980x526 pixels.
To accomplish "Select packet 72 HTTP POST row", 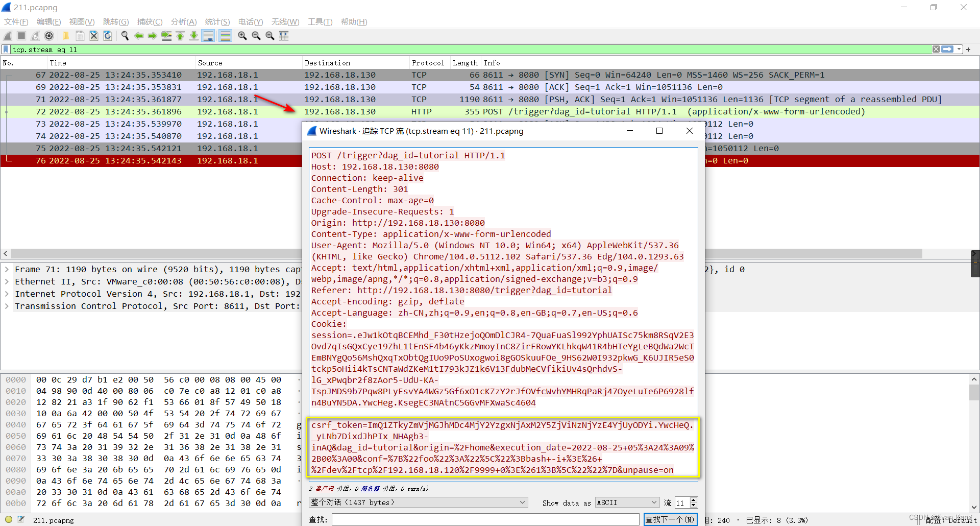I will (490, 112).
